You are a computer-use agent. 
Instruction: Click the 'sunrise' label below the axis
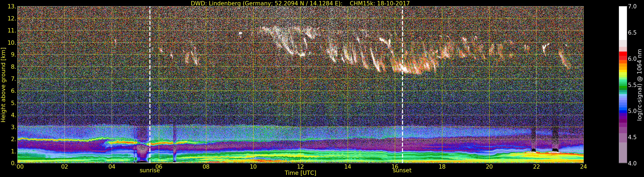point(150,171)
